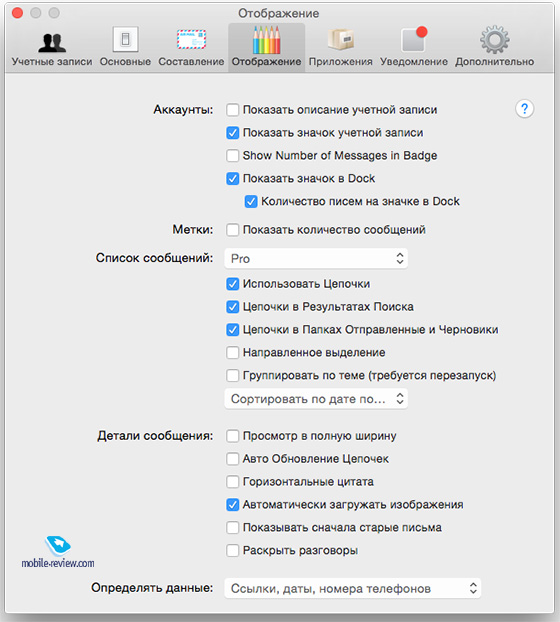Disable Использовать Цепочки checkbox

pos(232,284)
